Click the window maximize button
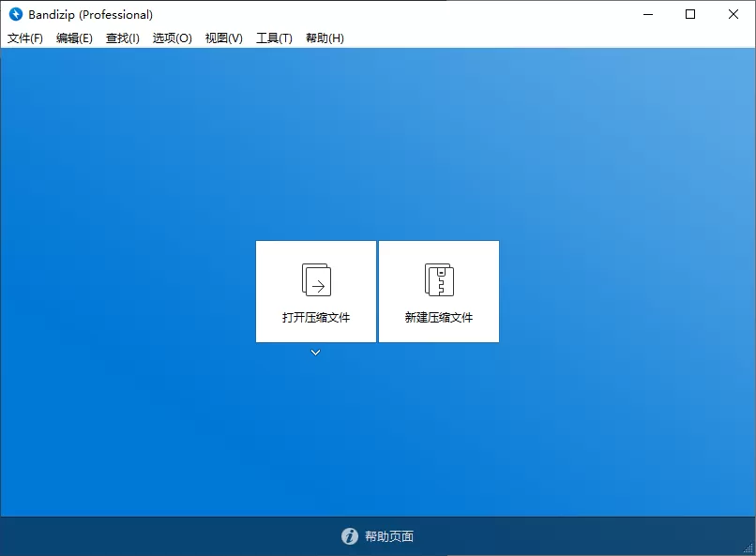 point(690,15)
